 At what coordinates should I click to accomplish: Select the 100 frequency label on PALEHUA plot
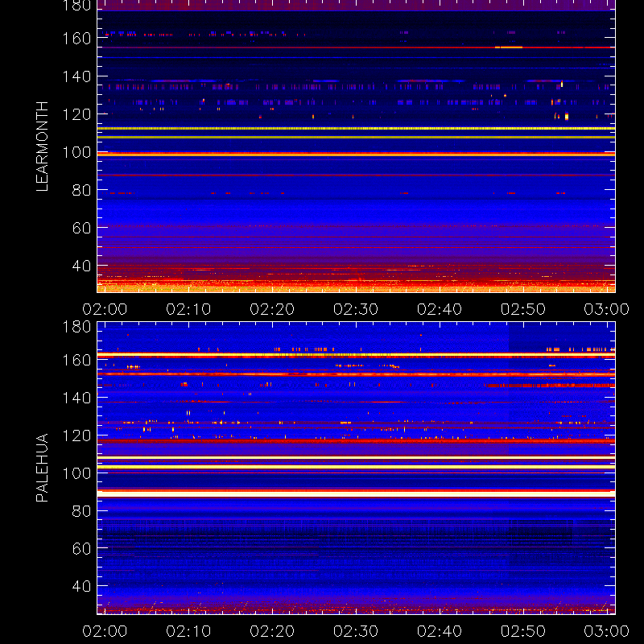76,473
